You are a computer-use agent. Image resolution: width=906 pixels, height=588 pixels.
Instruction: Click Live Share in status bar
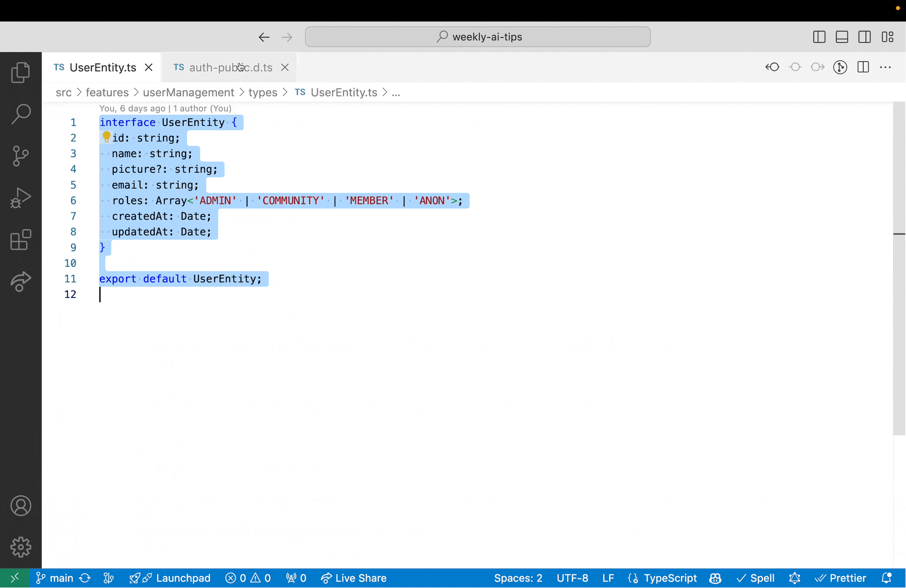tap(354, 579)
